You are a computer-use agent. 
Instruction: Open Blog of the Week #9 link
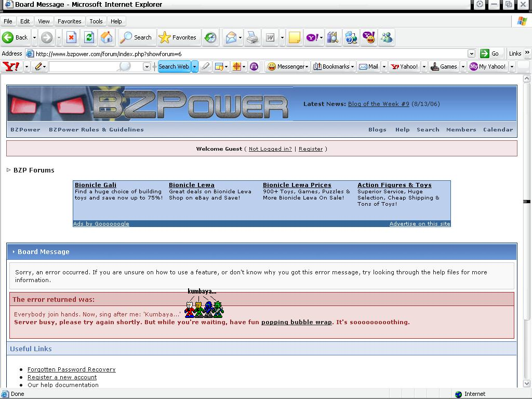click(379, 104)
